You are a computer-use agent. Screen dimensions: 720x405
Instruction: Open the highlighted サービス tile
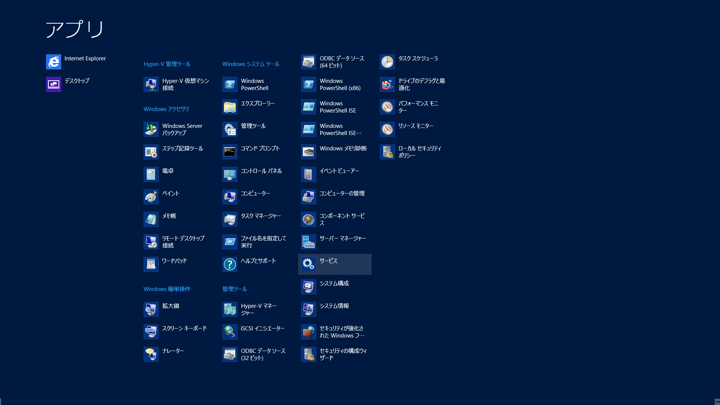(335, 264)
